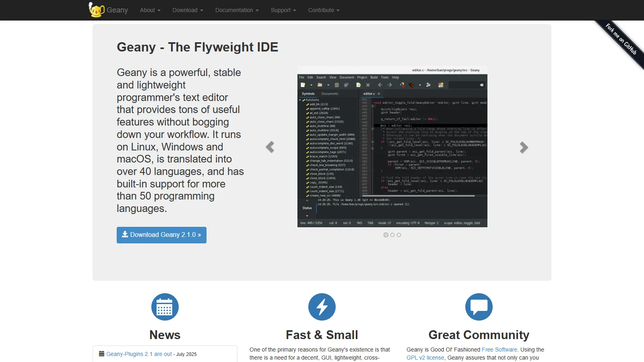Image resolution: width=644 pixels, height=362 pixels.
Task: Select the first carousel indicator dot
Action: (x=386, y=235)
